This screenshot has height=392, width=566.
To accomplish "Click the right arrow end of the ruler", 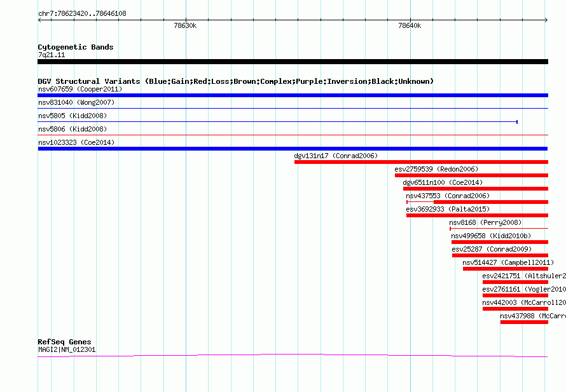I will [546, 20].
